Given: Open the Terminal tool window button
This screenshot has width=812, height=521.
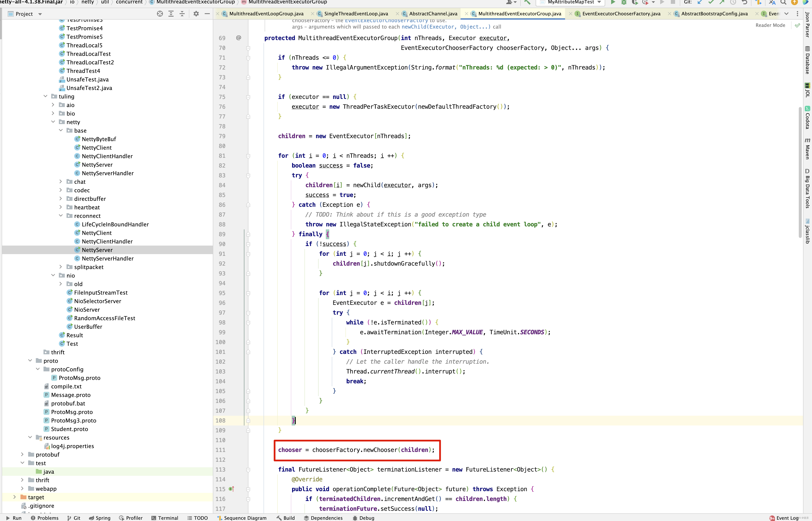Looking at the screenshot, I should point(165,518).
